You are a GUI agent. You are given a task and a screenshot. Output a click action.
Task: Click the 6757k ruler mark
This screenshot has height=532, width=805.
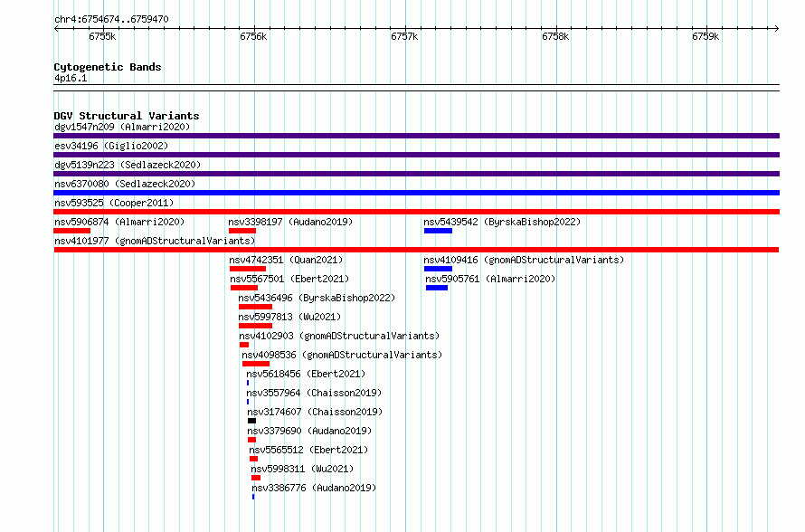404,36
